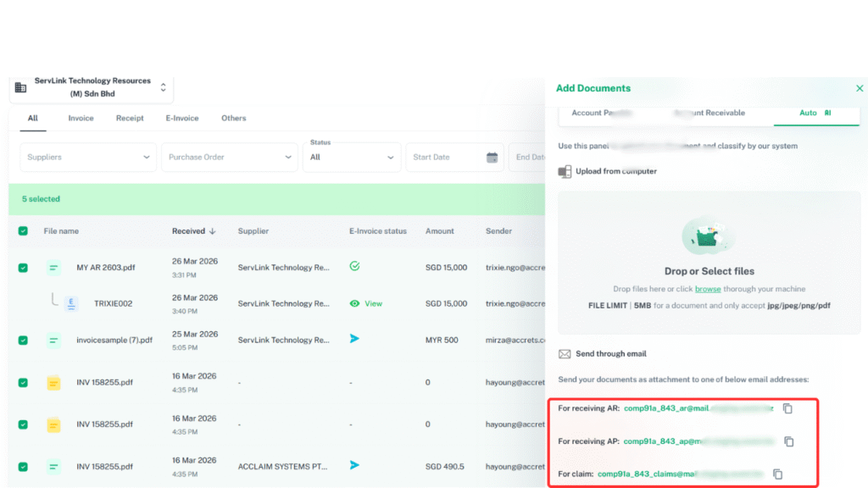868x488 pixels.
Task: Close the Add Documents panel
Action: click(x=860, y=88)
